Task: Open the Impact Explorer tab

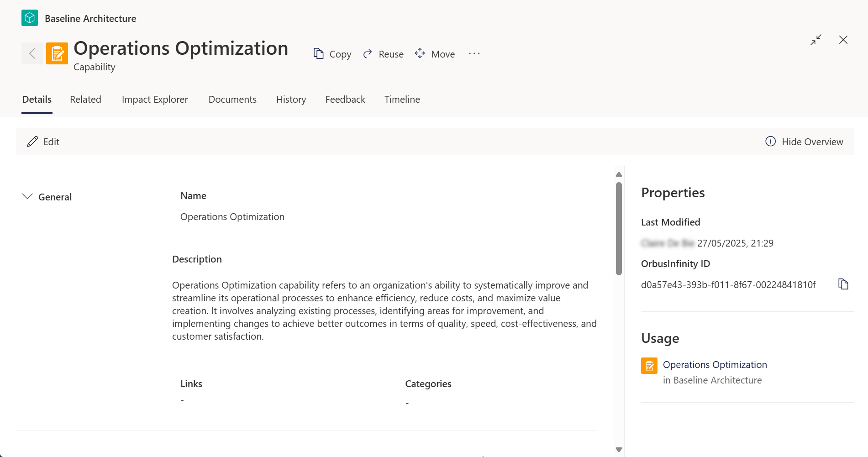Action: tap(155, 100)
